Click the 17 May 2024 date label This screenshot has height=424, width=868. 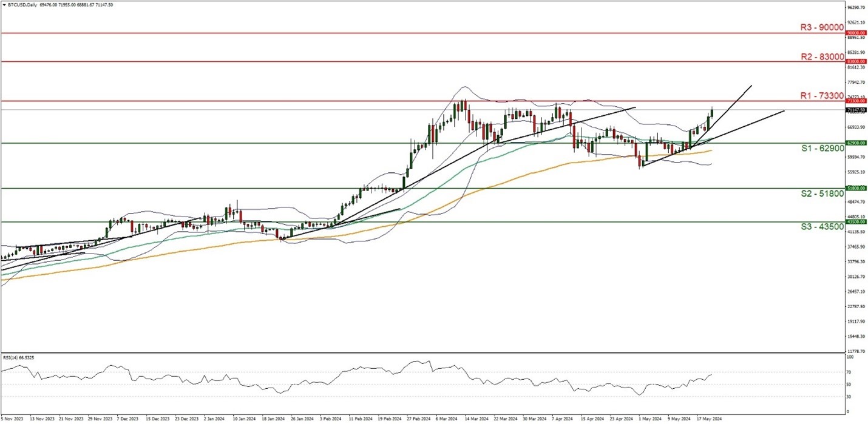click(x=708, y=419)
